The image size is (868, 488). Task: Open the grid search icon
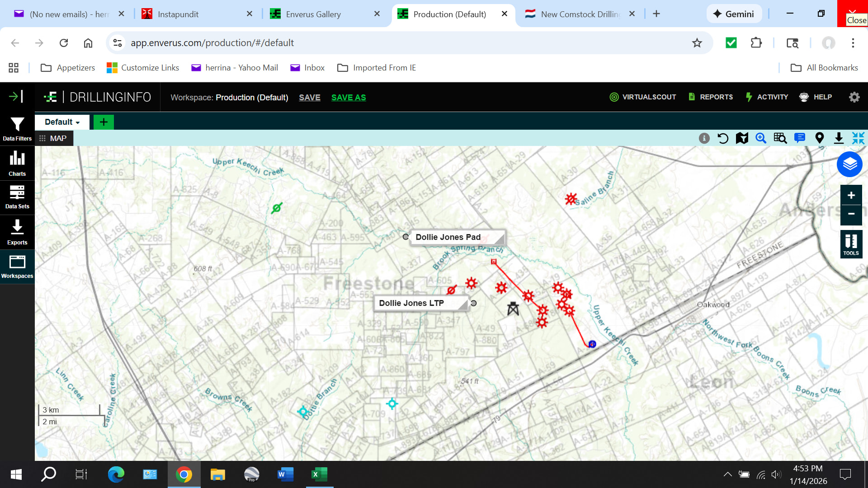(780, 138)
